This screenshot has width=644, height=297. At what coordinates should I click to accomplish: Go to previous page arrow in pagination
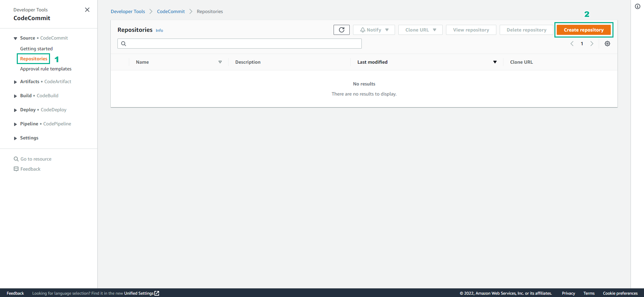tap(572, 44)
